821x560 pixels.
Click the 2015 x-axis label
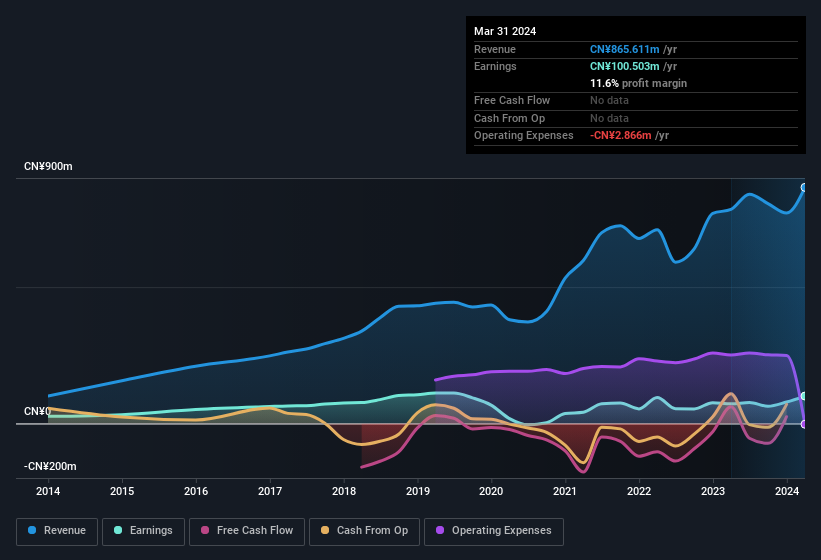[122, 491]
